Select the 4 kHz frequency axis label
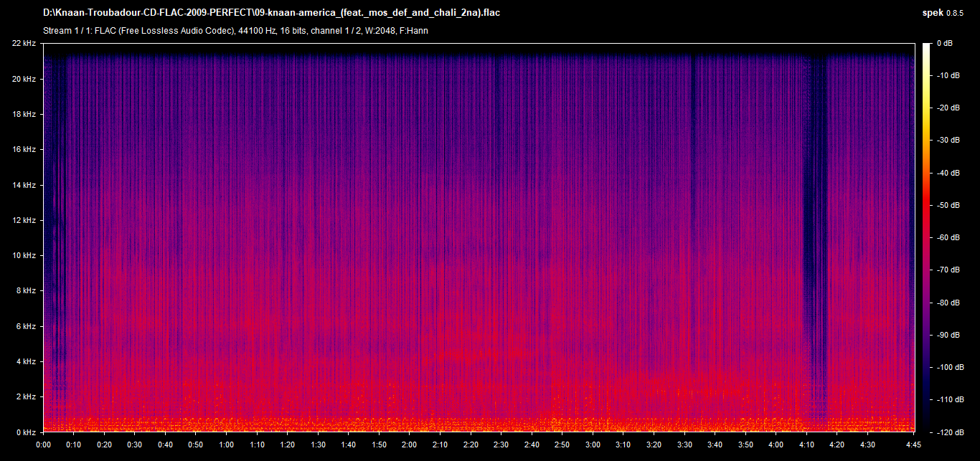This screenshot has width=980, height=461. (25, 362)
